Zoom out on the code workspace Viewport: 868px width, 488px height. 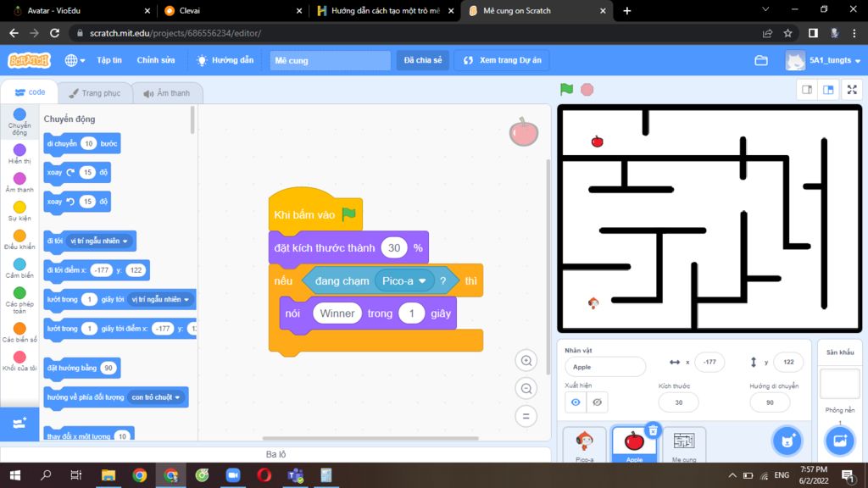[x=526, y=389]
